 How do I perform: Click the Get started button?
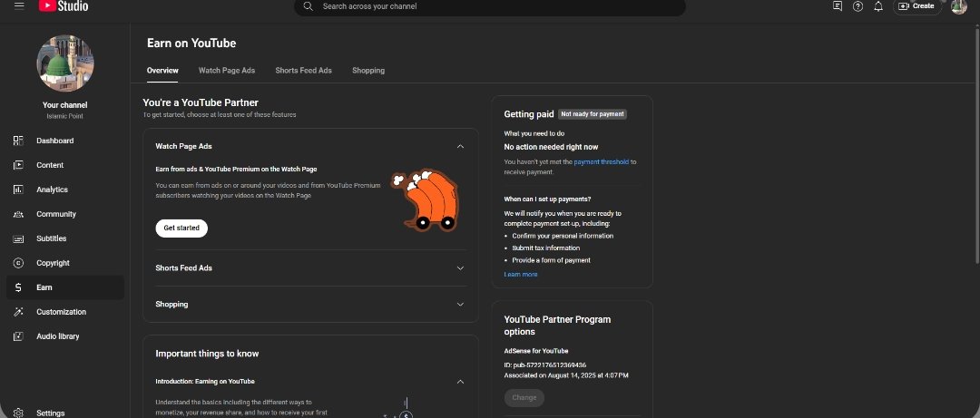pos(181,228)
